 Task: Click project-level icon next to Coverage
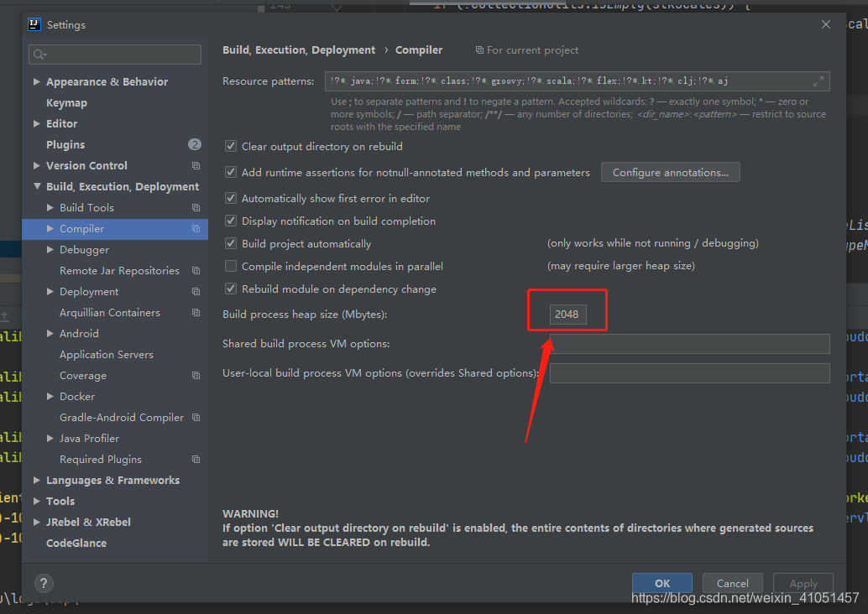196,376
